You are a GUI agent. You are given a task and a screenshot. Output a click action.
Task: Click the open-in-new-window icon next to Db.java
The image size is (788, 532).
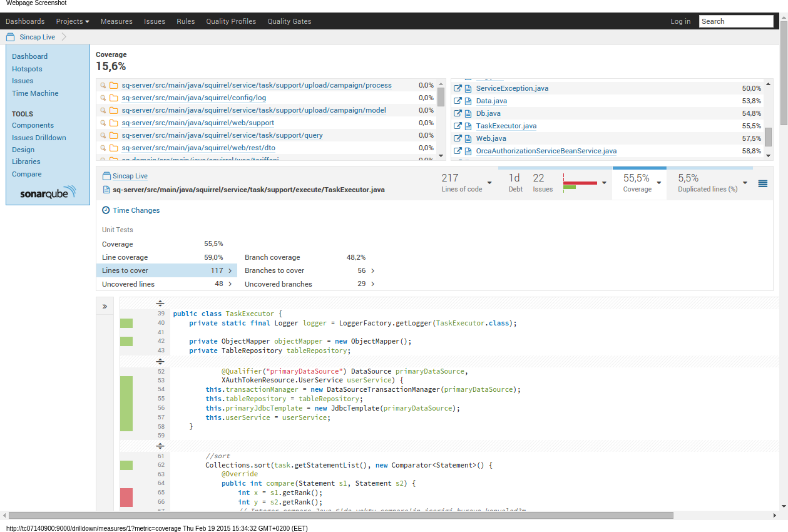point(458,113)
